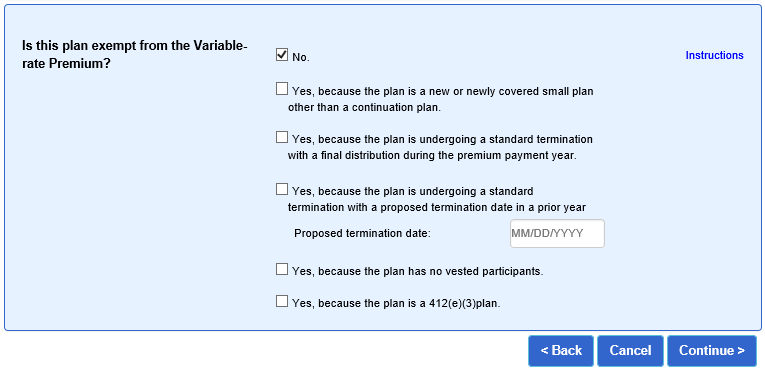
Task: Click label text "plan has no vested participants"
Action: [x=478, y=272]
